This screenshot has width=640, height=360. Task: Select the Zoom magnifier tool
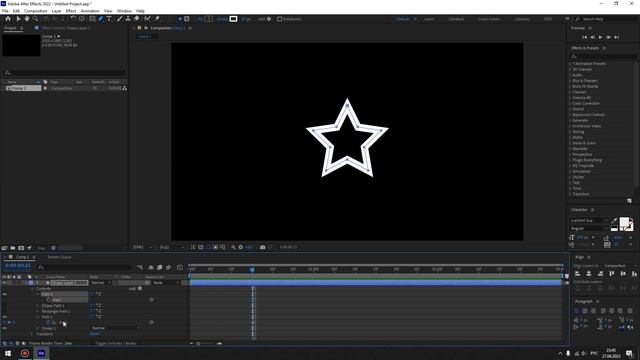[35, 19]
